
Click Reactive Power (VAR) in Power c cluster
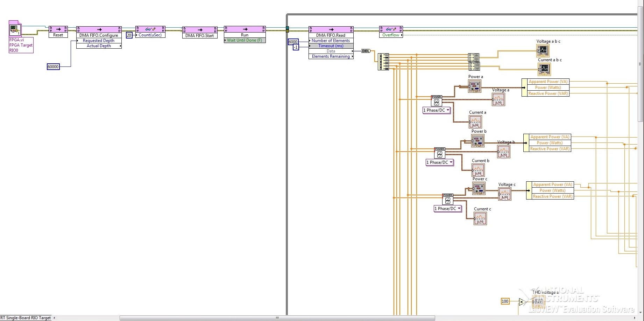[x=553, y=196]
